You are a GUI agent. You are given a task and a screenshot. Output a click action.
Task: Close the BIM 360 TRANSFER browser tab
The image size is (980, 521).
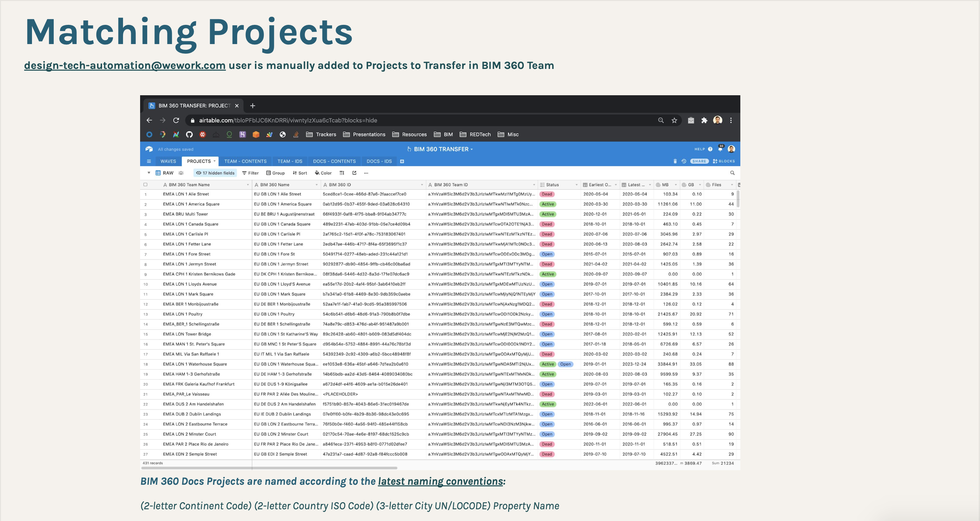[236, 106]
